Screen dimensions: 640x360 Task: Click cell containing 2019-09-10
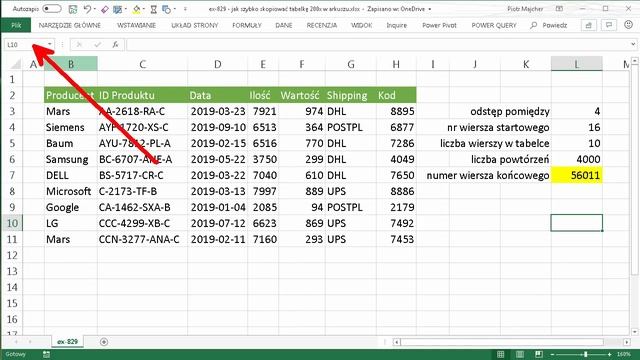218,127
